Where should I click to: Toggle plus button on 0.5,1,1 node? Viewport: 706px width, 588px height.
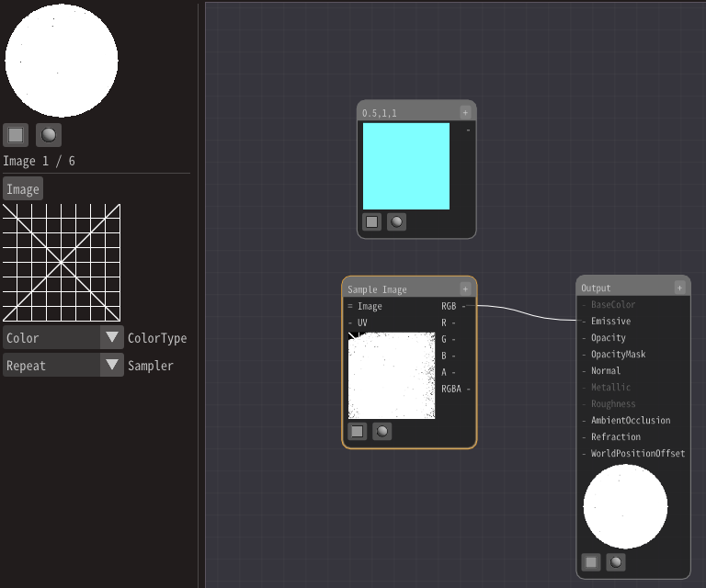[465, 112]
